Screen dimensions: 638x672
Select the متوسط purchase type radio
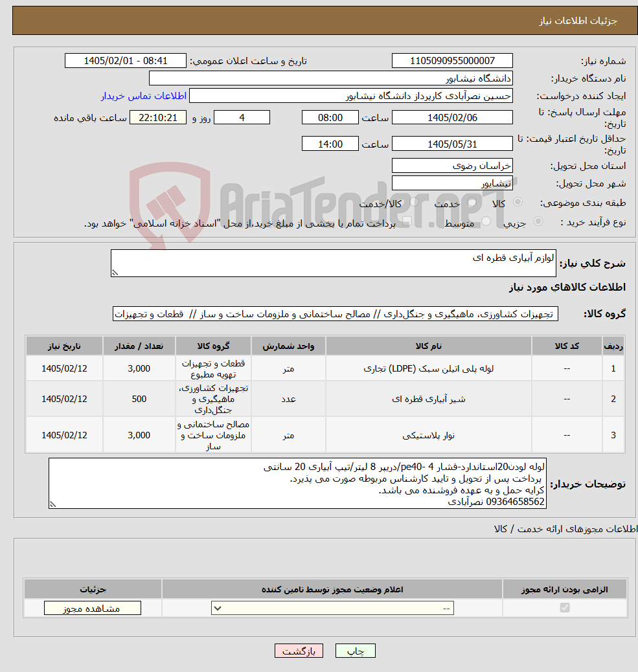tap(486, 221)
